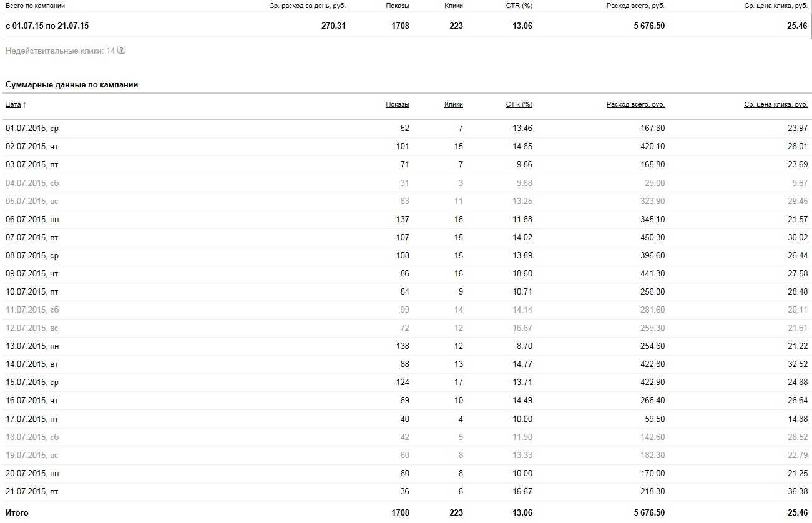Sort table by Показы column header
The width and height of the screenshot is (812, 523).
tap(398, 104)
